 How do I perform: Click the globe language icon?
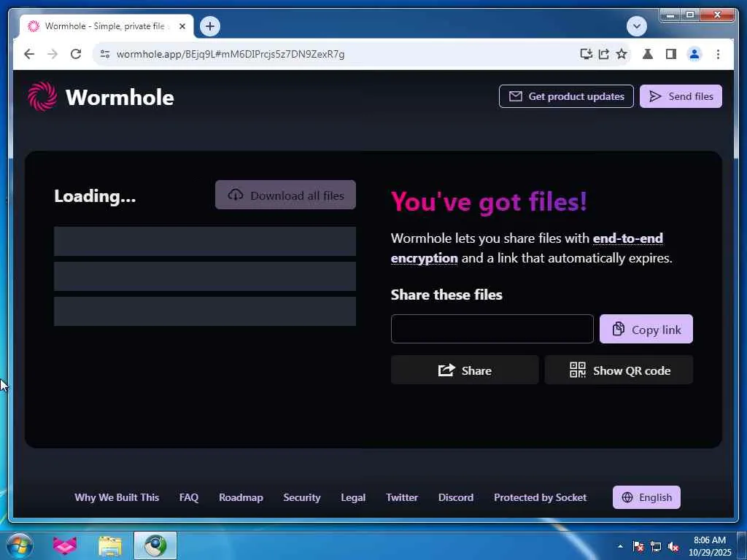pyautogui.click(x=627, y=497)
